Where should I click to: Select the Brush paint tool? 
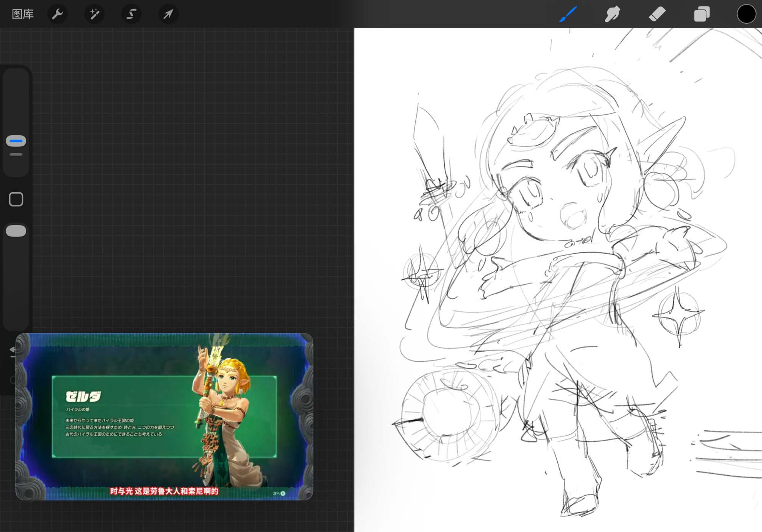(568, 14)
